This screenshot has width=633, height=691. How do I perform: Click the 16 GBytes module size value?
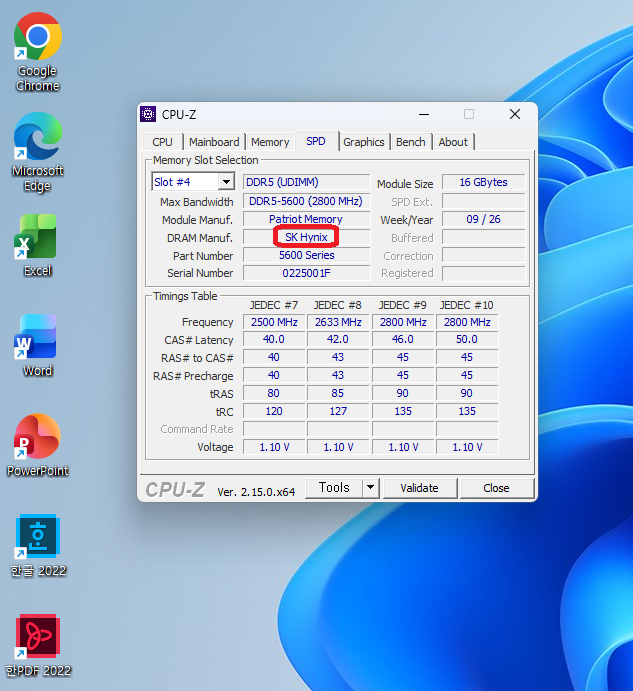pos(484,182)
